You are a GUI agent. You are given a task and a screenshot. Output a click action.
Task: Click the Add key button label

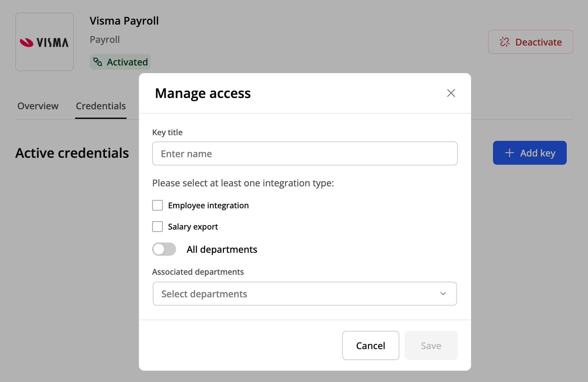(538, 153)
